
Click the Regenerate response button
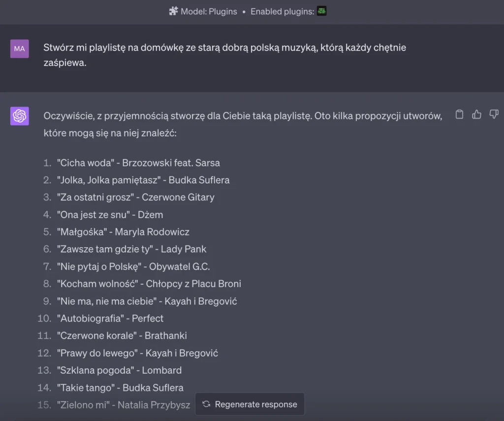click(x=250, y=404)
